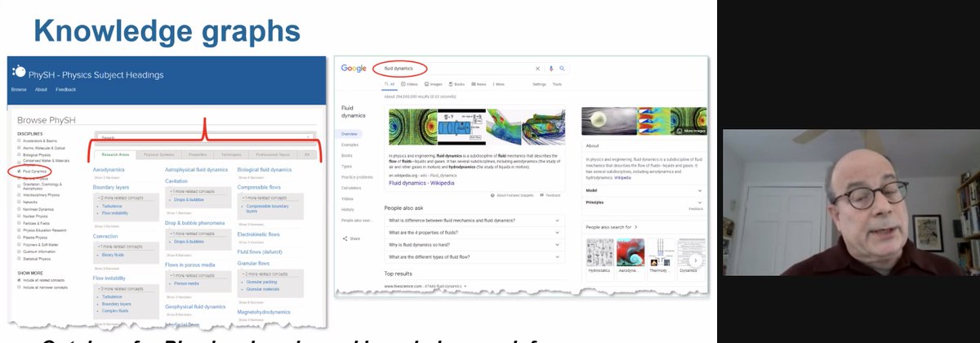Check the Statistical Physics discipline
980x343 pixels.
[19, 259]
